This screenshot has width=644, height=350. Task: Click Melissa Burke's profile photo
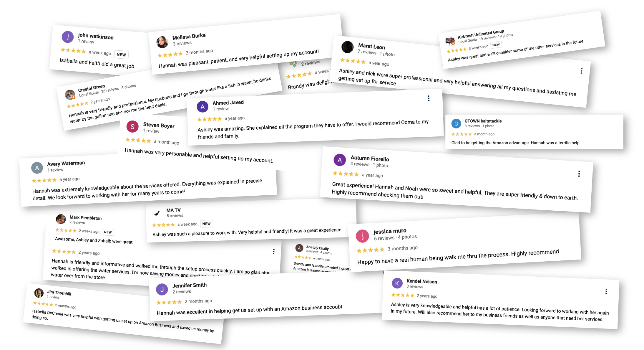click(x=162, y=42)
